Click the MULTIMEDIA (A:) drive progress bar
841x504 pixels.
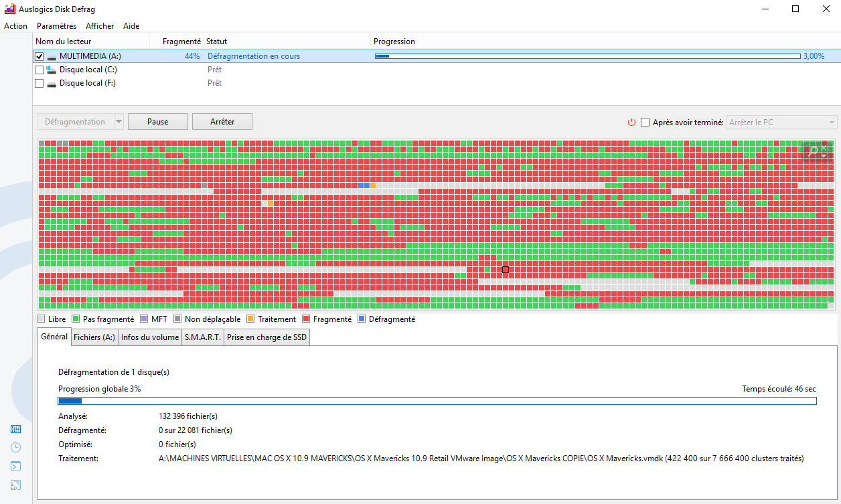(x=587, y=57)
